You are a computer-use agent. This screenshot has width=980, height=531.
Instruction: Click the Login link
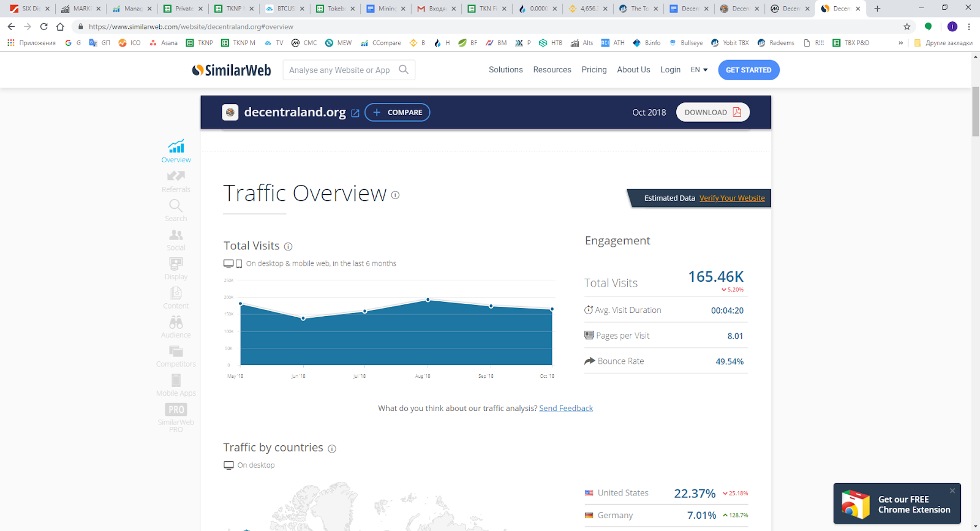pos(670,70)
